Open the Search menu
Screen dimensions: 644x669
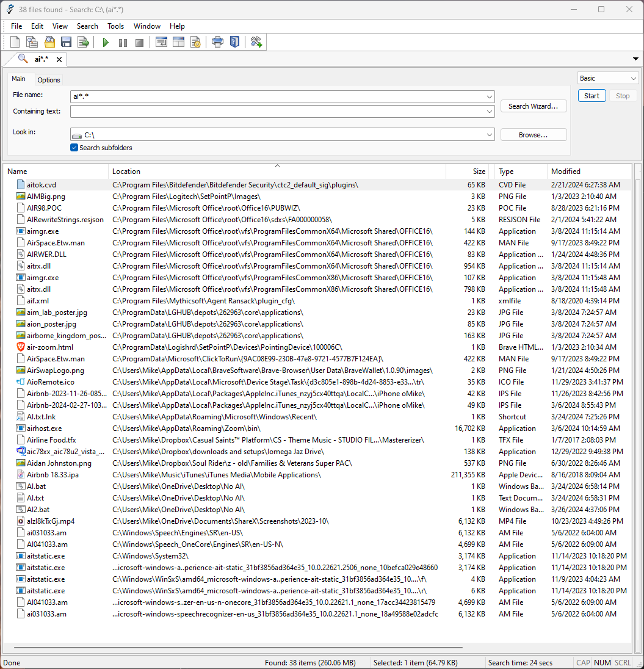click(87, 26)
